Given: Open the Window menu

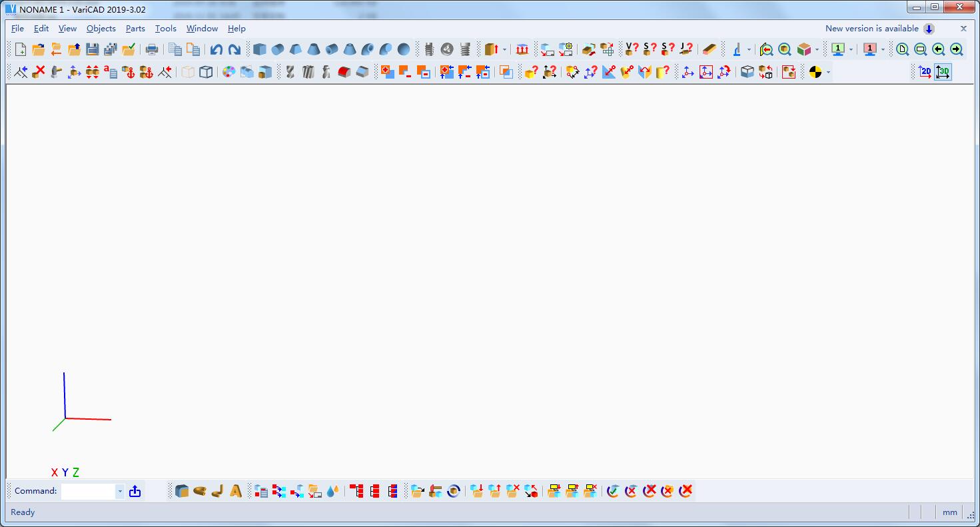Looking at the screenshot, I should [x=202, y=29].
